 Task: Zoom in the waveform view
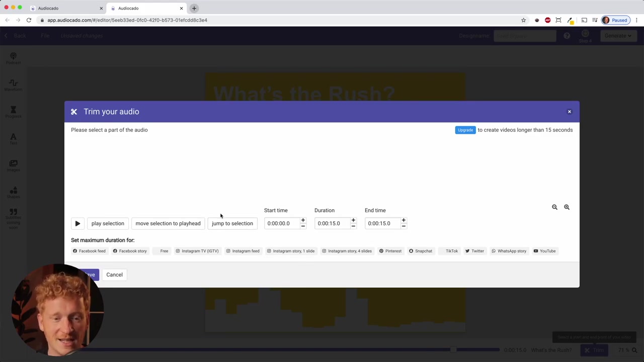click(567, 207)
